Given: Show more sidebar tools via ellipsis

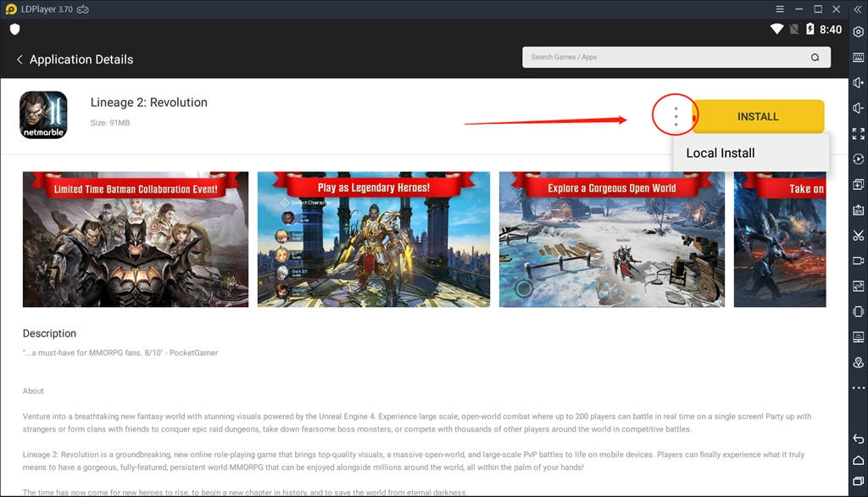Looking at the screenshot, I should coord(858,388).
